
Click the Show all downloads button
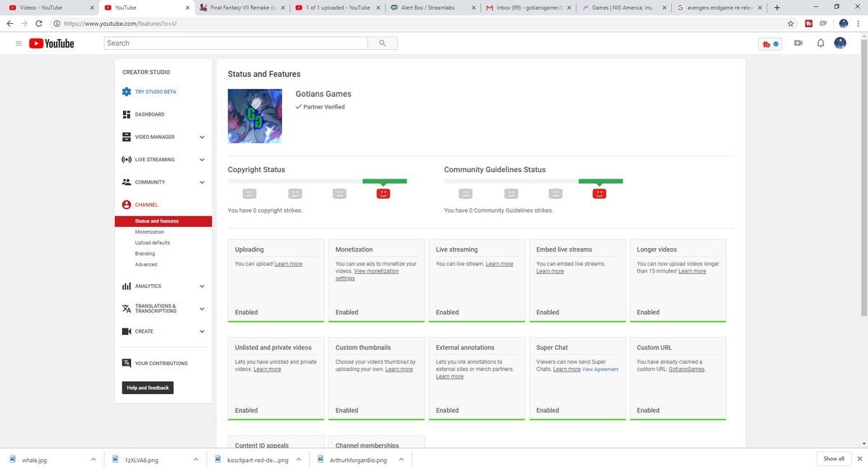coord(833,458)
